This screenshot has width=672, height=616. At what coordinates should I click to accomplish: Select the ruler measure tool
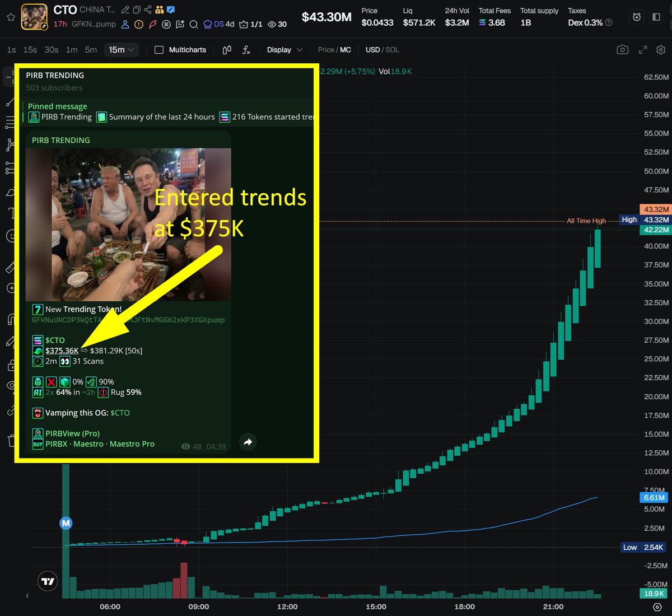(10, 268)
